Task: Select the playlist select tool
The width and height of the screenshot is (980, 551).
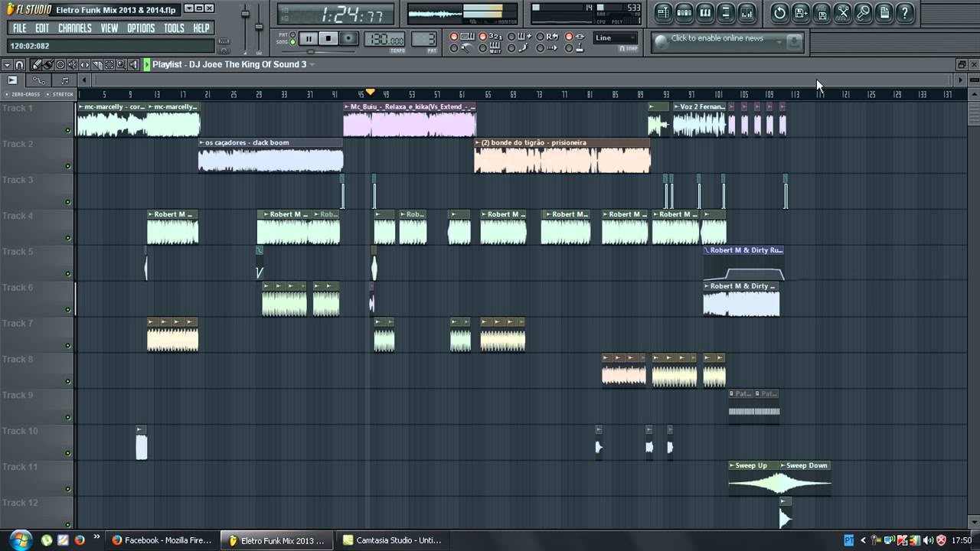Action: [109, 65]
